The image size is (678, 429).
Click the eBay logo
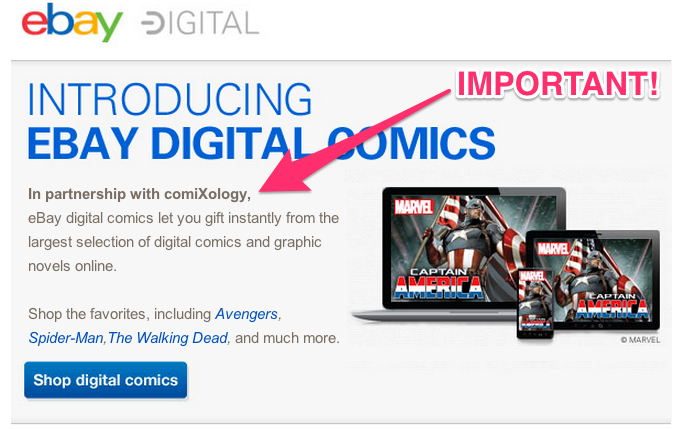(72, 22)
